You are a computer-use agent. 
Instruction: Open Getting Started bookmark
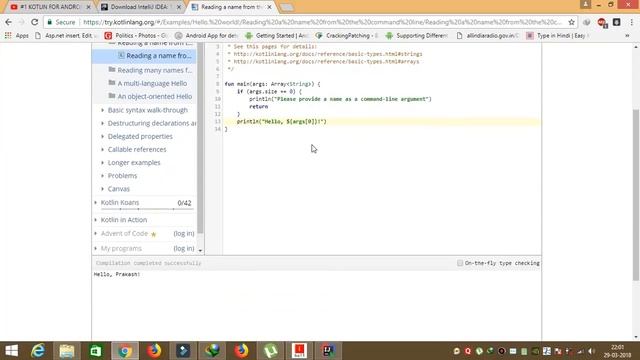[x=277, y=36]
